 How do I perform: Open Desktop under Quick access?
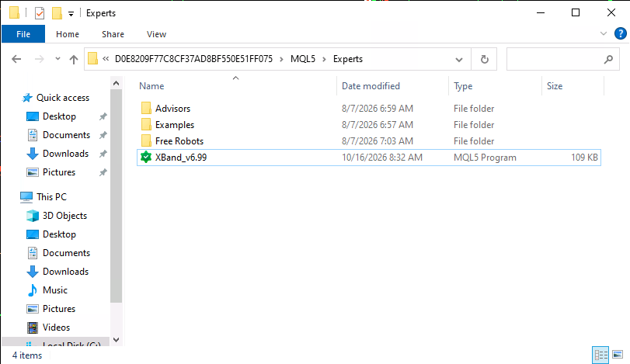60,116
